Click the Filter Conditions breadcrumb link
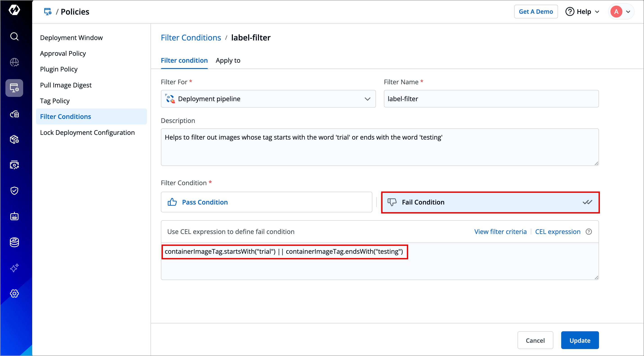The width and height of the screenshot is (644, 356). [191, 38]
